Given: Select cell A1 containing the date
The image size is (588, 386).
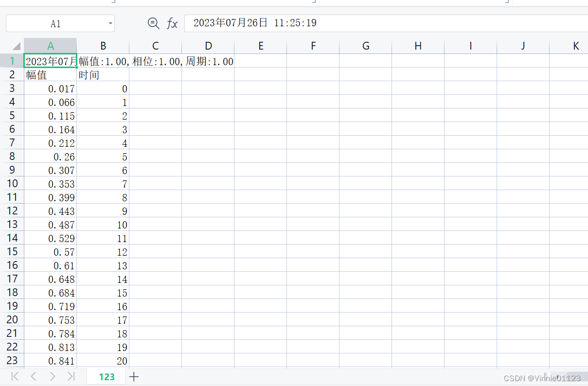Looking at the screenshot, I should [x=51, y=61].
